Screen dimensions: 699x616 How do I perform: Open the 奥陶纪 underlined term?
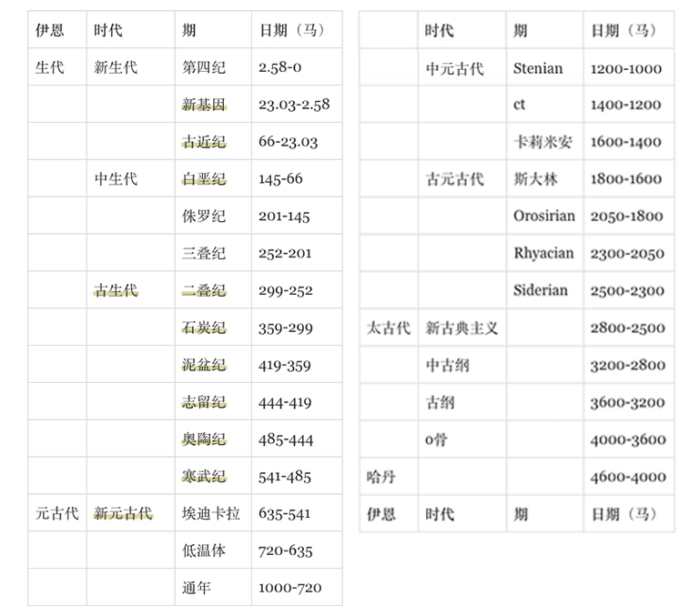click(204, 440)
